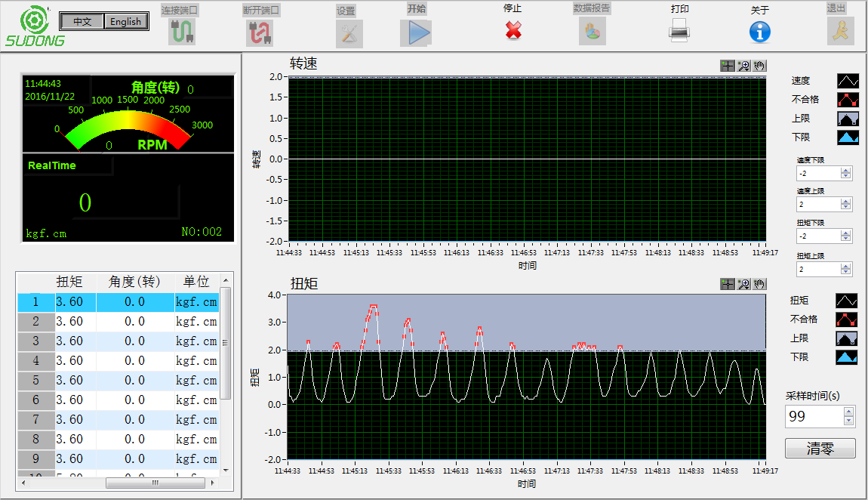Increase 采样时间 value with up arrow
Image resolution: width=868 pixels, height=500 pixels.
[x=849, y=412]
